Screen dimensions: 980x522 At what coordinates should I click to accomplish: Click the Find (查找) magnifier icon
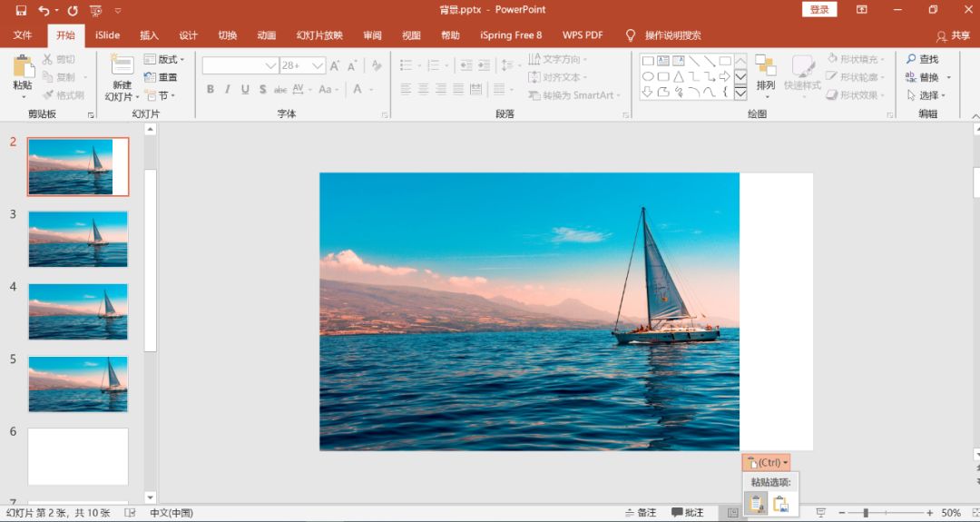911,59
